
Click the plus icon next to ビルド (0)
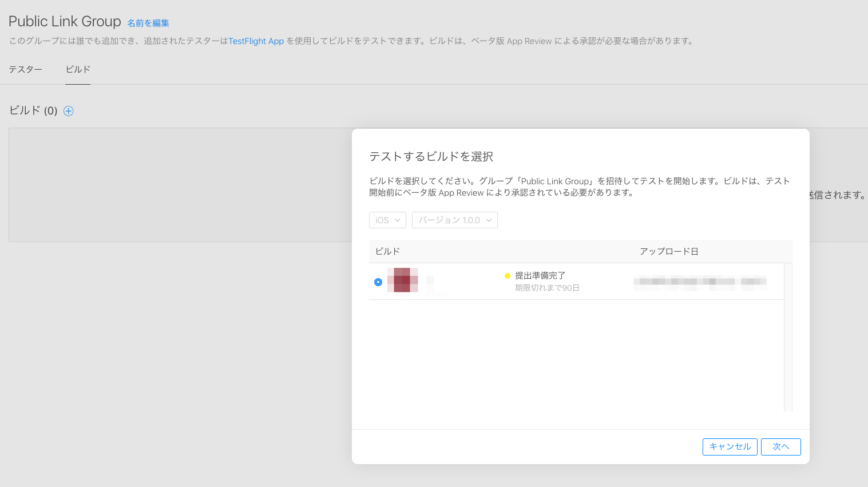(69, 111)
